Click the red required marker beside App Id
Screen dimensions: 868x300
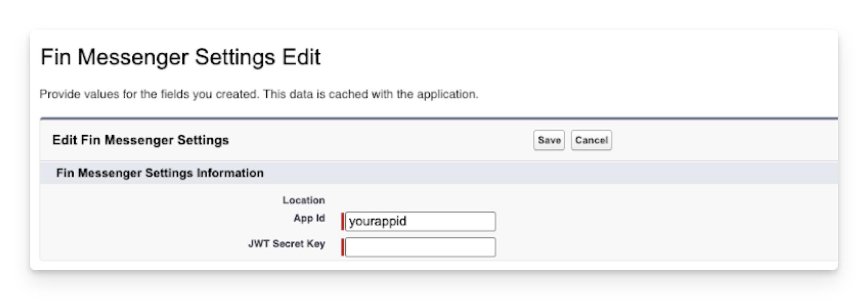(342, 222)
